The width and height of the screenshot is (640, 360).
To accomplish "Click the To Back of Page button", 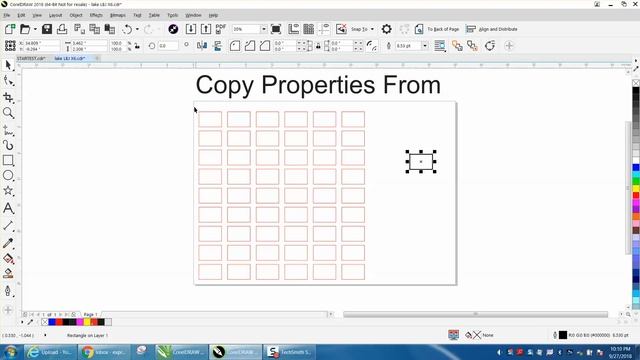I will [437, 29].
